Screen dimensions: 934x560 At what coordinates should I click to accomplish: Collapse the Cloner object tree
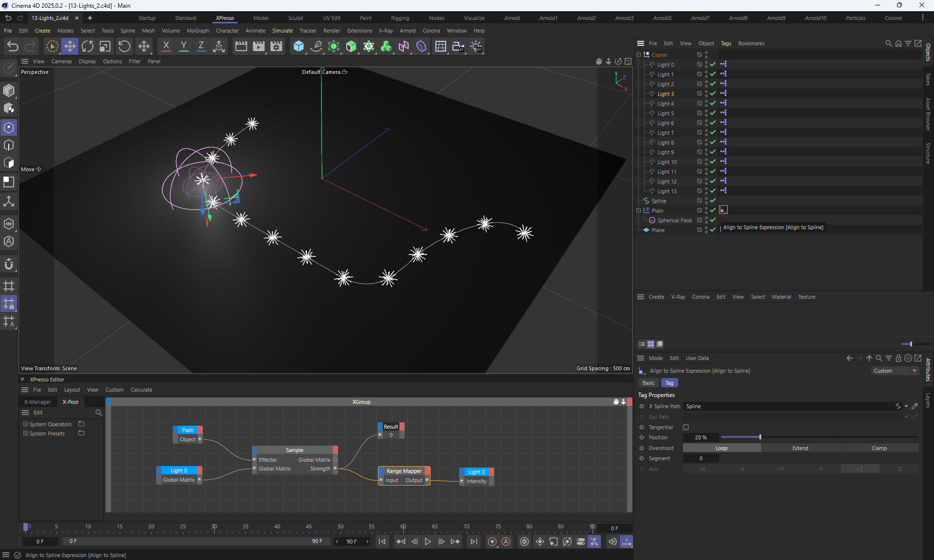(x=638, y=55)
